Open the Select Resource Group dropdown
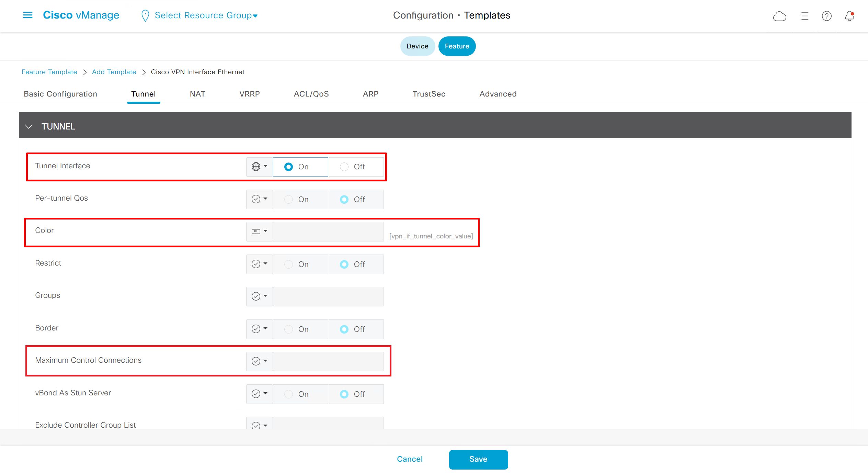The height and width of the screenshot is (473, 868). [x=206, y=15]
